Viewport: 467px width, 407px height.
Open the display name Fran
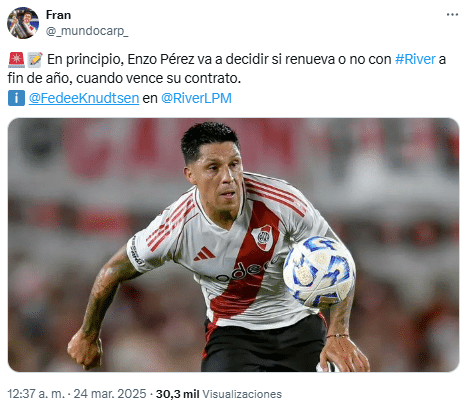coord(58,15)
